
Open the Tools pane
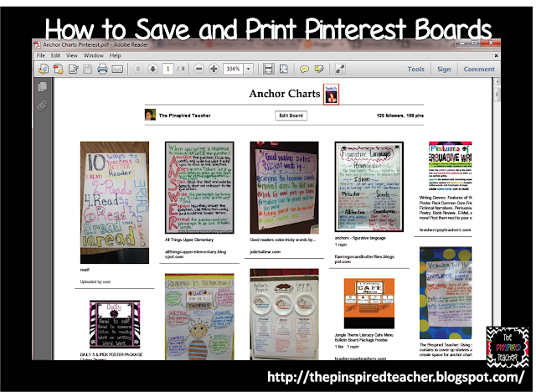coord(415,69)
